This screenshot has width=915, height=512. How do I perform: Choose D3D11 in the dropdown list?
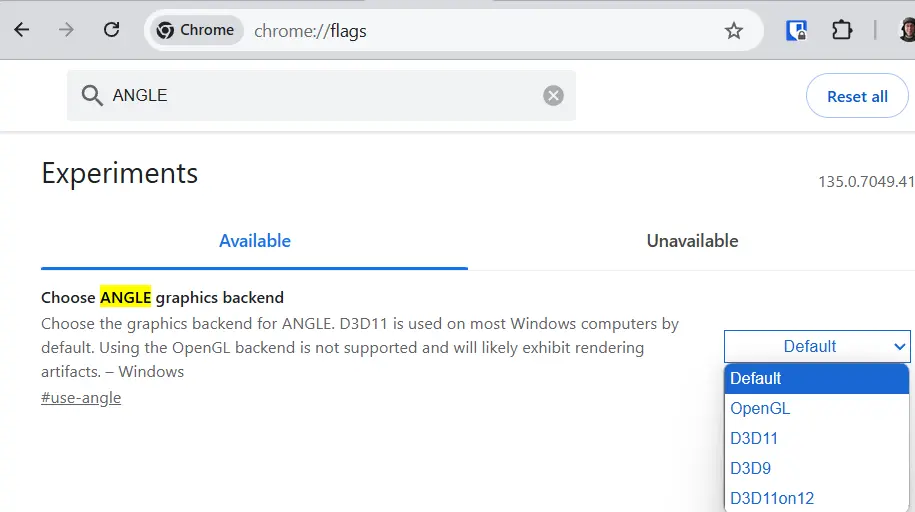(754, 438)
